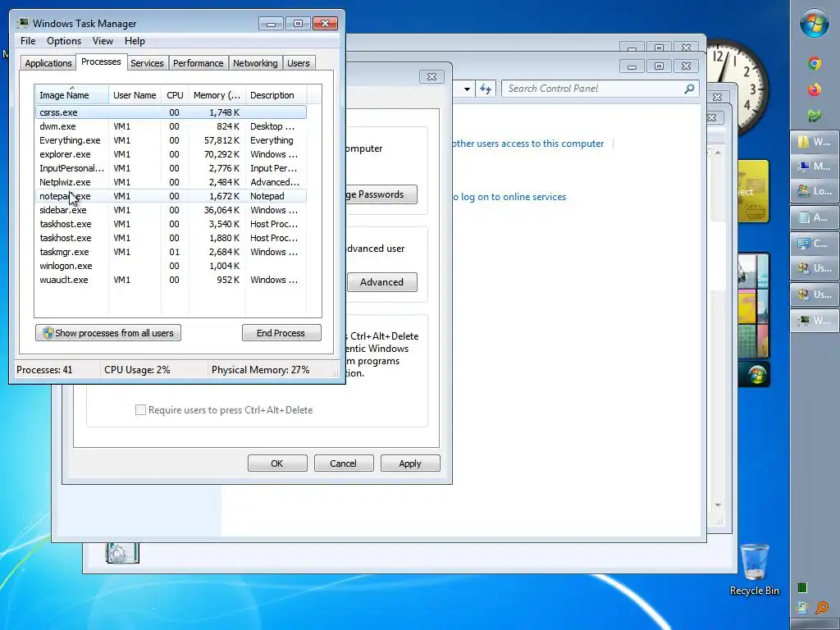This screenshot has width=840, height=630.
Task: Click Show processes from all users button
Action: (x=108, y=333)
